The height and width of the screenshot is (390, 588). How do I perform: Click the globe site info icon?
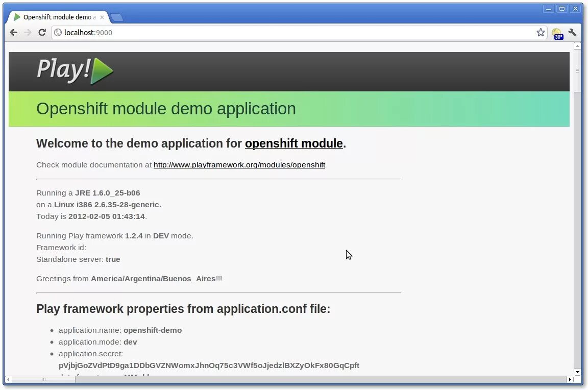(58, 33)
